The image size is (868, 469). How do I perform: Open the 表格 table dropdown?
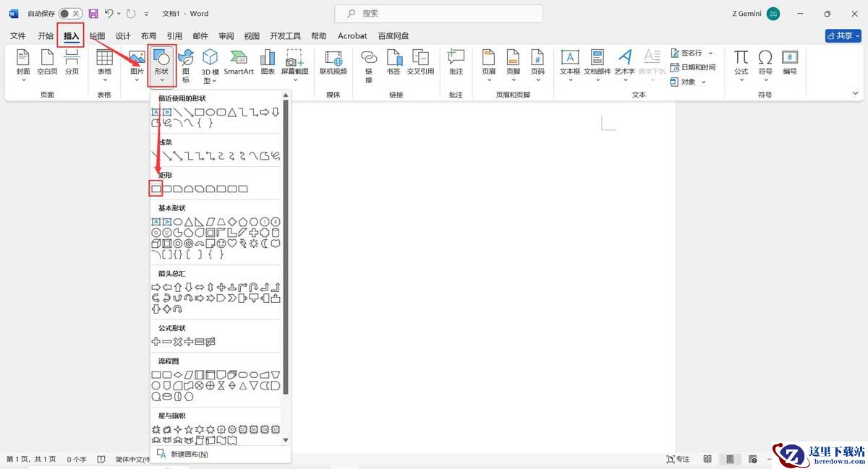[104, 66]
